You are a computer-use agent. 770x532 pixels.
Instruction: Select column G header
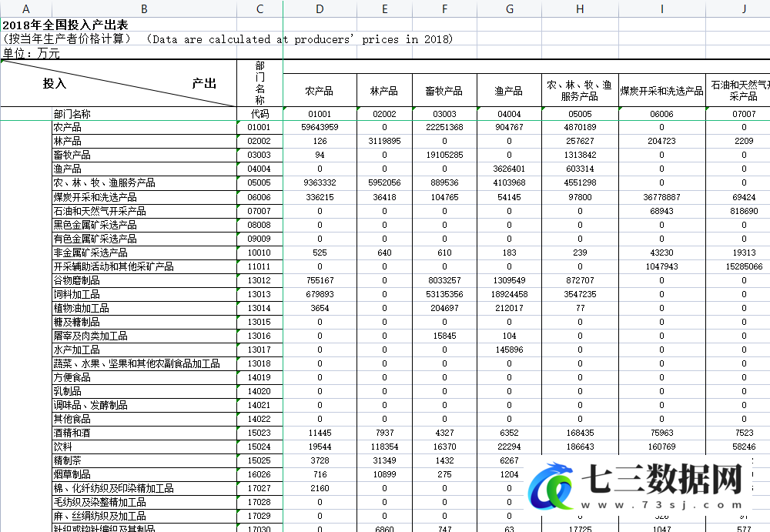pos(509,8)
